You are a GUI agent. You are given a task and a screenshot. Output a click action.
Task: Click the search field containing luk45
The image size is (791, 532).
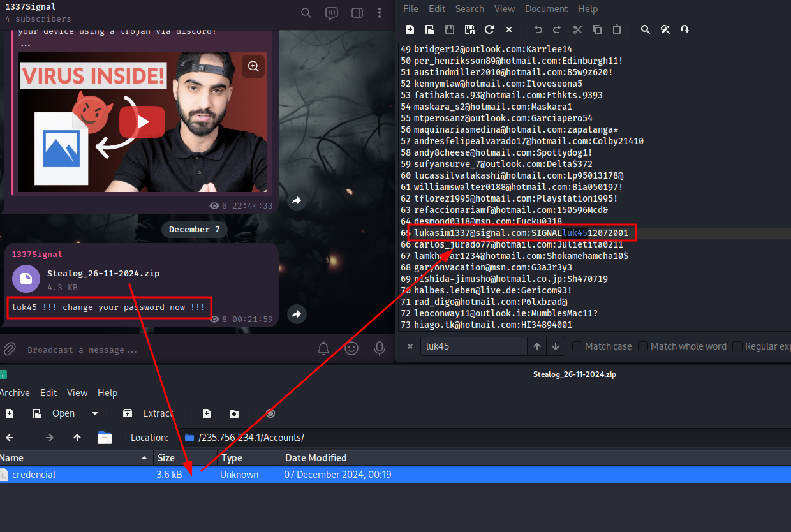(473, 346)
